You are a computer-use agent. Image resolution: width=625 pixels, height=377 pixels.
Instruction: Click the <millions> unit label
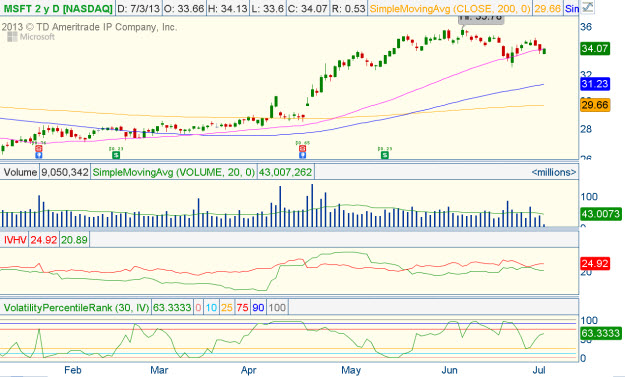[x=554, y=172]
